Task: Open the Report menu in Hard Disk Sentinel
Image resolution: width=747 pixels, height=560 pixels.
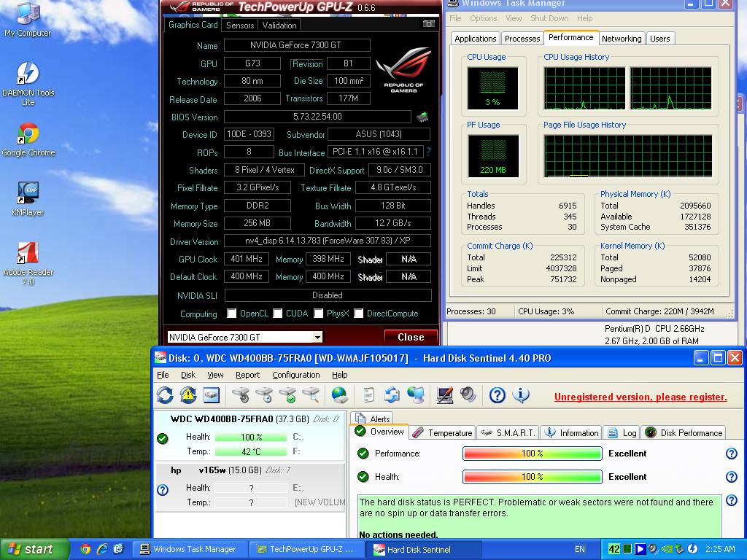Action: coord(247,375)
